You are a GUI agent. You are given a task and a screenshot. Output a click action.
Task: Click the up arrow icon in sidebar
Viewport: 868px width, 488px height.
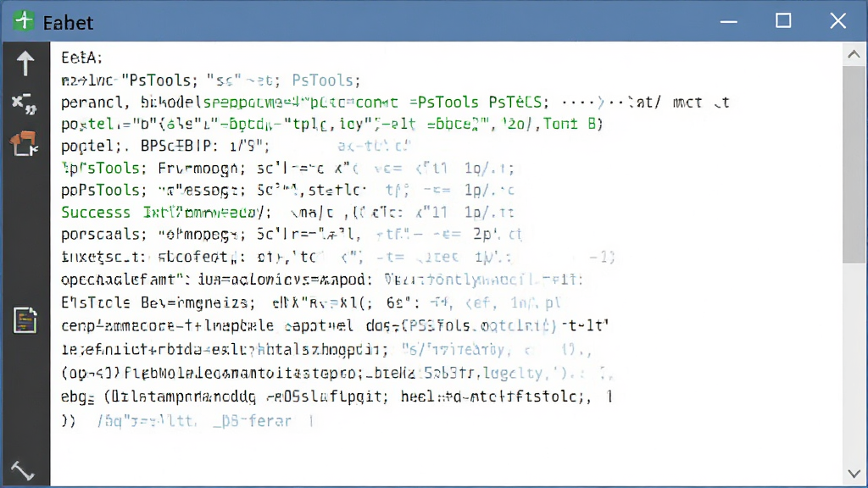[25, 63]
